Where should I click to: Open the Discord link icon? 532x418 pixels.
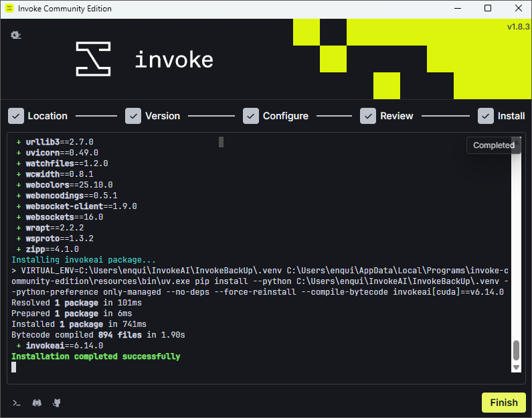(x=37, y=403)
